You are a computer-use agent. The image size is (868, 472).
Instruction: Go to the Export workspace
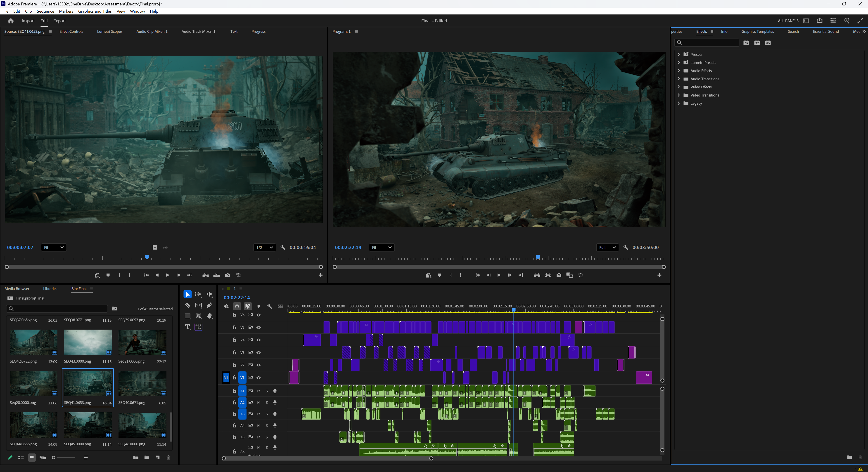click(59, 21)
